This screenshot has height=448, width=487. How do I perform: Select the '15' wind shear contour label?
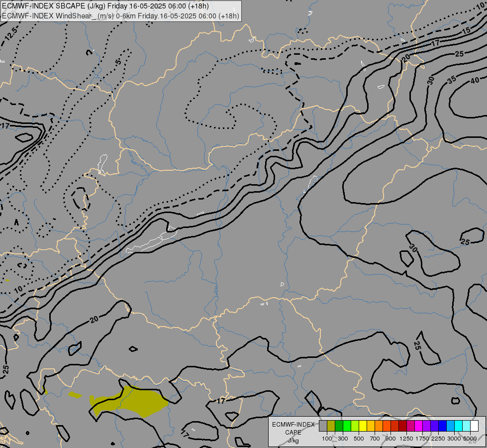tap(466, 31)
